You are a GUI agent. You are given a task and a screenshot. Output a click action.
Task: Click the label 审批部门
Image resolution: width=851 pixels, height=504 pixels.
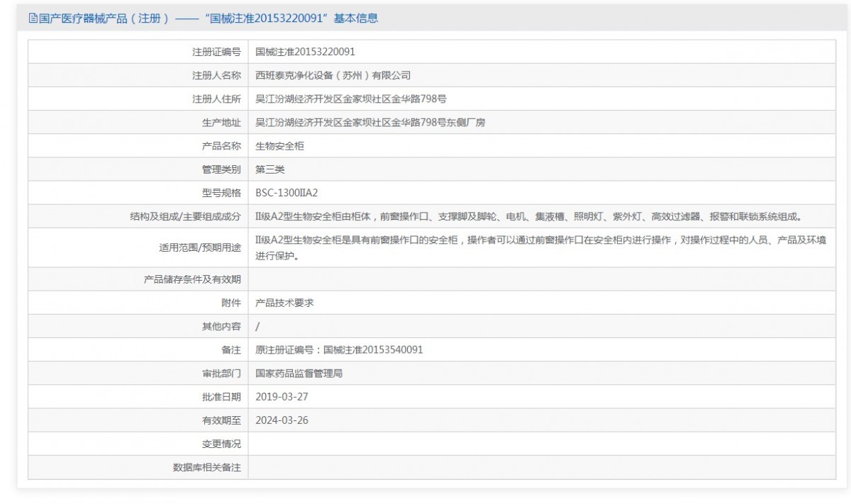221,373
